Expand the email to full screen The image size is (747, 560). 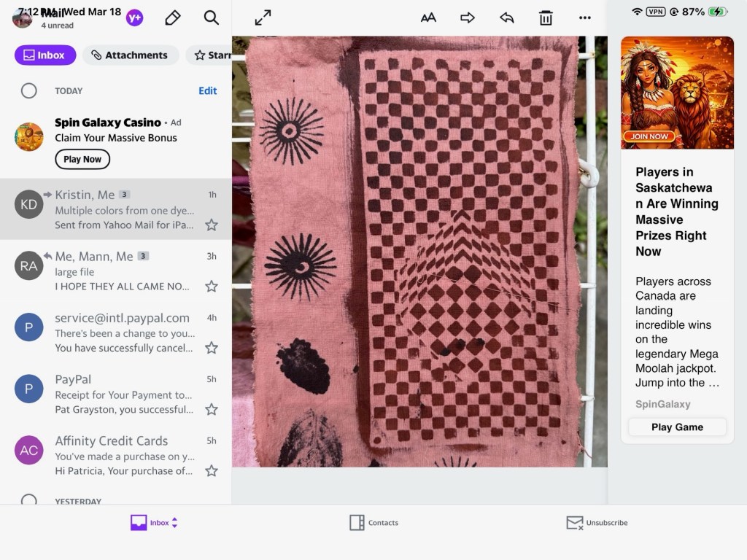[x=263, y=18]
